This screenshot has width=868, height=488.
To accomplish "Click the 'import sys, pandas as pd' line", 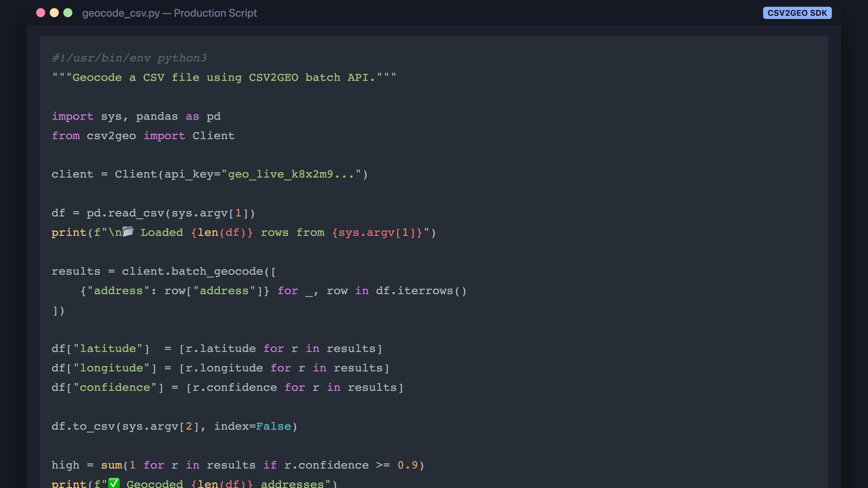I will [x=136, y=116].
